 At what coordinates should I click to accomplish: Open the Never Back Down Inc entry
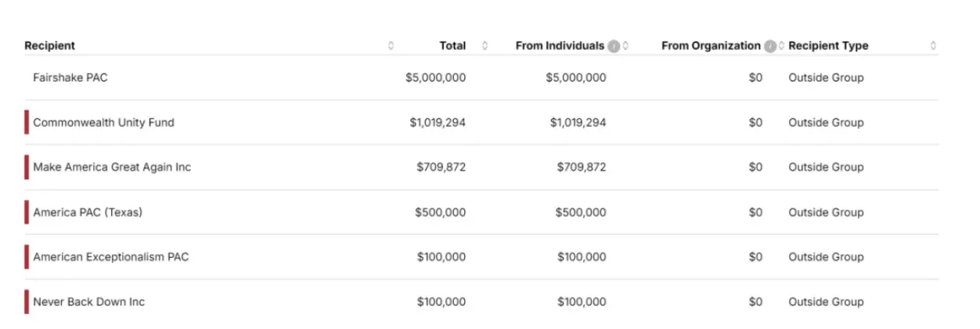[x=88, y=302]
